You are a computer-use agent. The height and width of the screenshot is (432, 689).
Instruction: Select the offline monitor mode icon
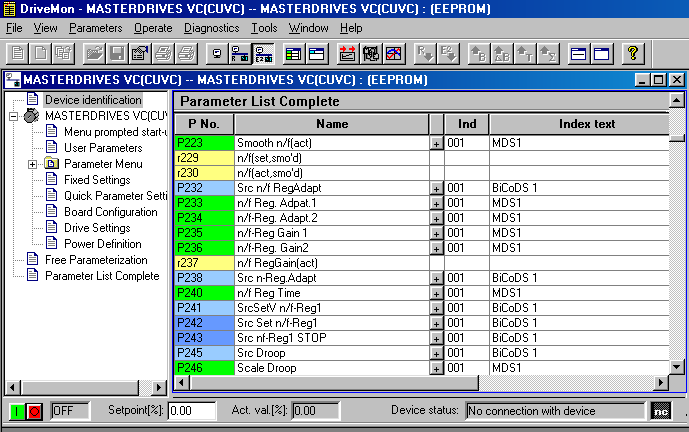[x=217, y=54]
